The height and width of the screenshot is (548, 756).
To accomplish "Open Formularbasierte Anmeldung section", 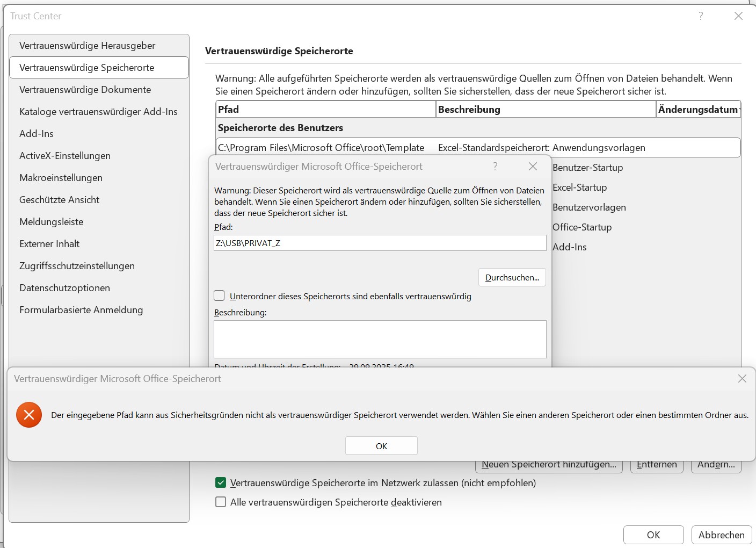I will coord(99,310).
